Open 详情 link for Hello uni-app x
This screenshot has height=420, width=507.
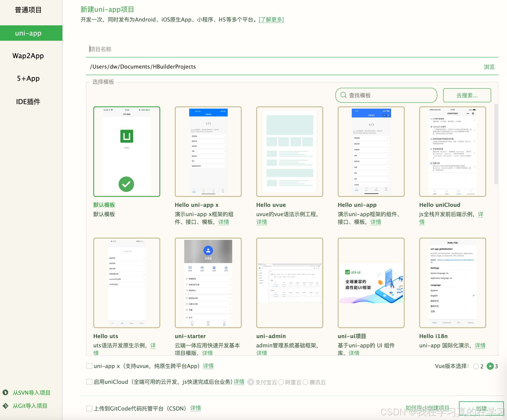pyautogui.click(x=224, y=222)
